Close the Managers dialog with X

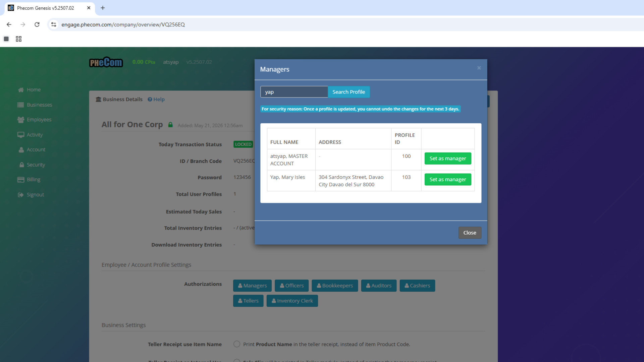(x=479, y=68)
